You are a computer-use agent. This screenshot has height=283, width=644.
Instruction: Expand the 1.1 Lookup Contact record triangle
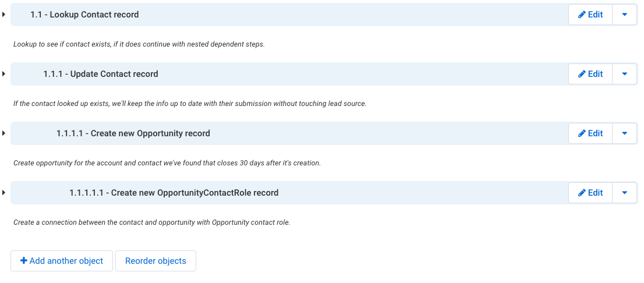(x=3, y=15)
